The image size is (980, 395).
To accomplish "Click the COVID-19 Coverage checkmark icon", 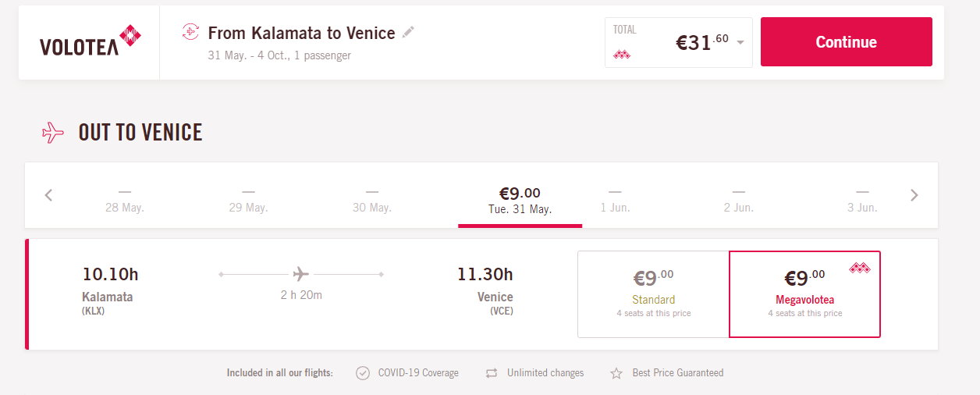I will coord(363,373).
